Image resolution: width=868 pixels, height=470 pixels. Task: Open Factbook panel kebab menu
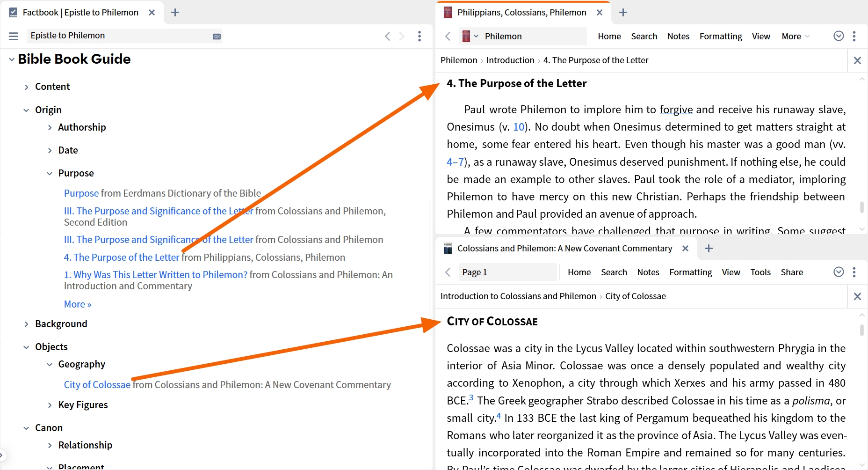pos(420,36)
